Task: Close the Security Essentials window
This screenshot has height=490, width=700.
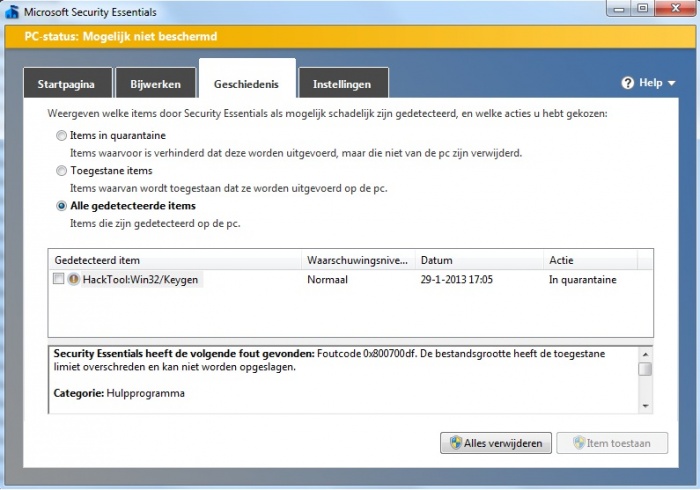Action: [x=675, y=8]
